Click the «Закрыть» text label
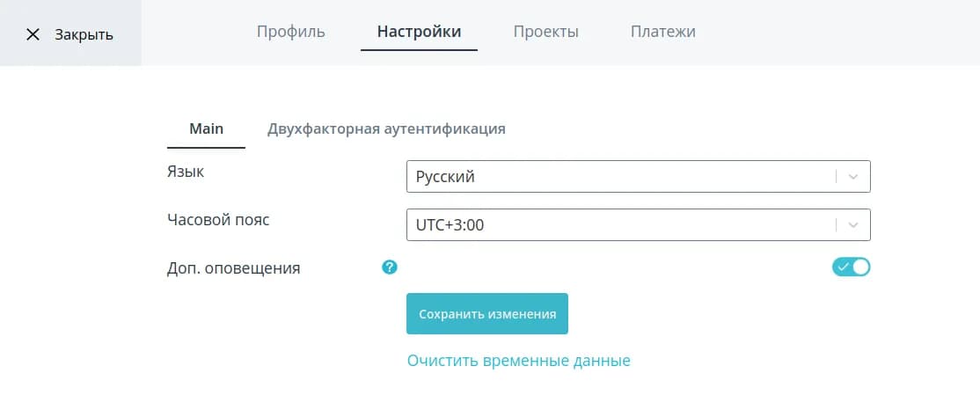Screen dimensions: 980x403 pyautogui.click(x=84, y=34)
